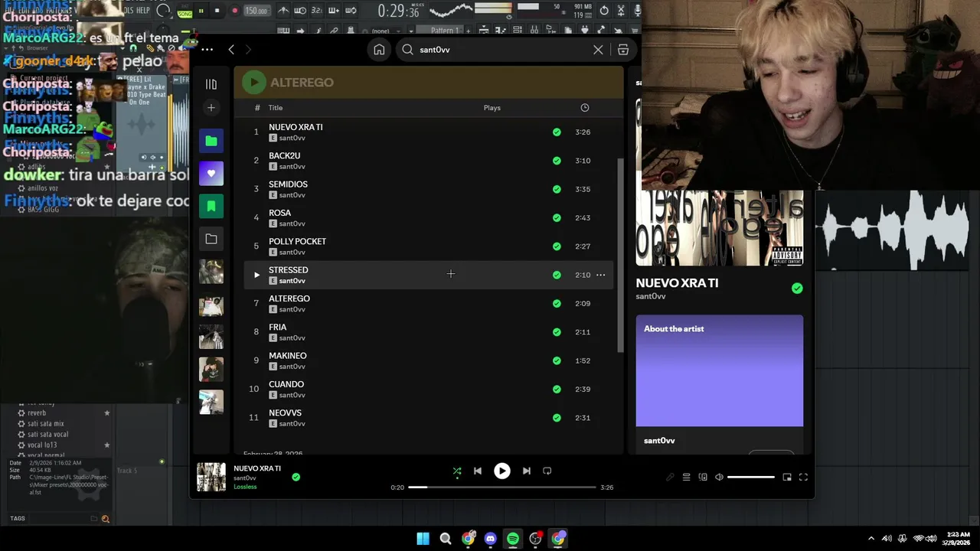Open Spotify from Windows taskbar
This screenshot has height=551, width=980.
(x=513, y=539)
